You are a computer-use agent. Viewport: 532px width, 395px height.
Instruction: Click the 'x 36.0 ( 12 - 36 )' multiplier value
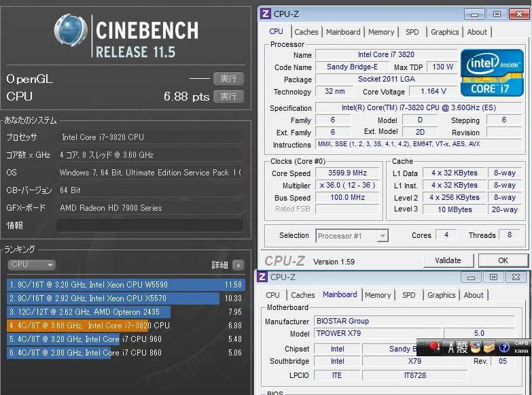[x=347, y=185]
